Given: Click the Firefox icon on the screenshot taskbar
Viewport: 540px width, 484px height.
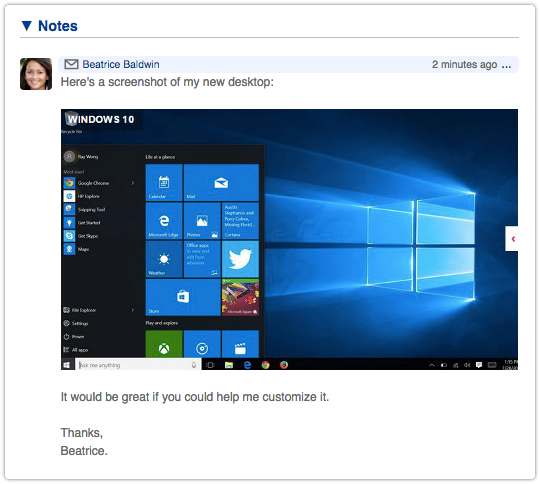Looking at the screenshot, I should [284, 365].
